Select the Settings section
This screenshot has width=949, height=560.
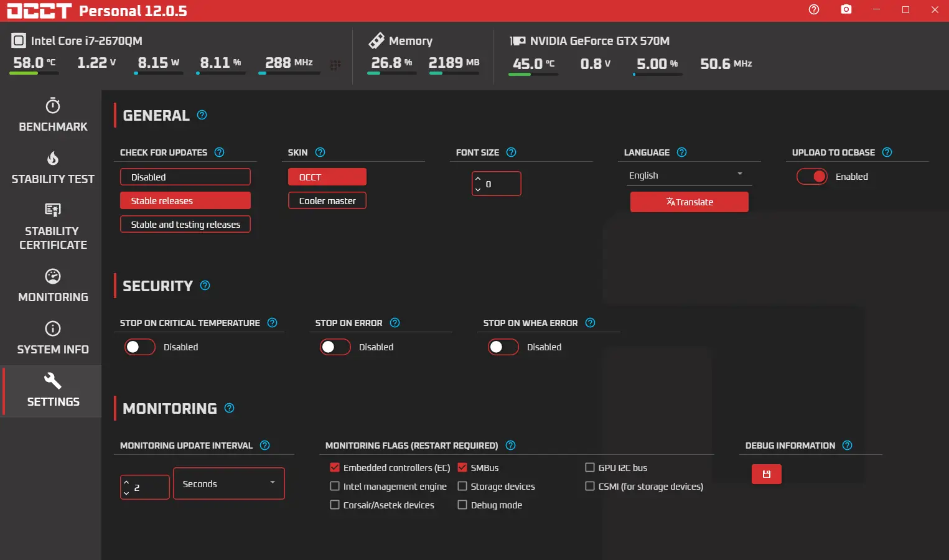(51, 391)
